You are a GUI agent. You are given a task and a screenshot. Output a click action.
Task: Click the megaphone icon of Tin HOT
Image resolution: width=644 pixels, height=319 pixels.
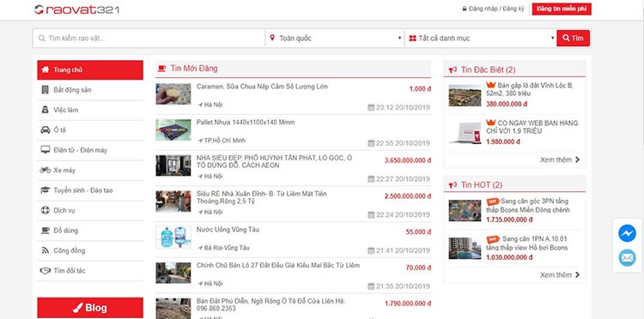(x=453, y=185)
